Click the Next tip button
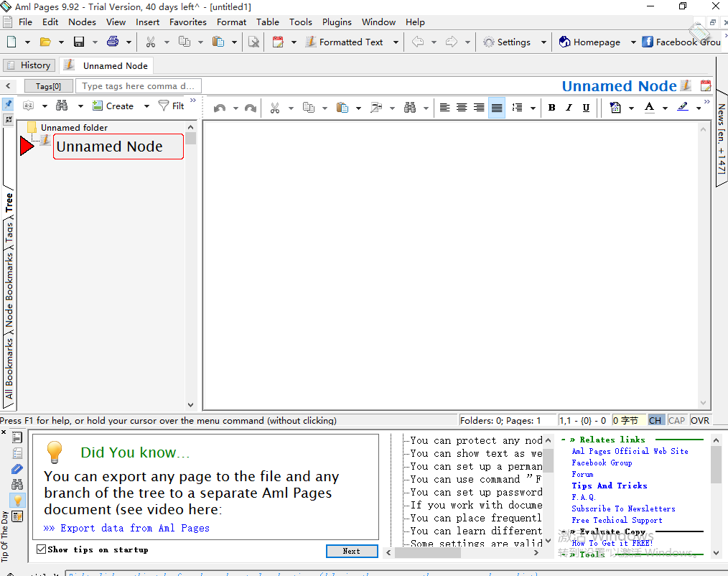Screen dimensions: 728x576 (351, 551)
